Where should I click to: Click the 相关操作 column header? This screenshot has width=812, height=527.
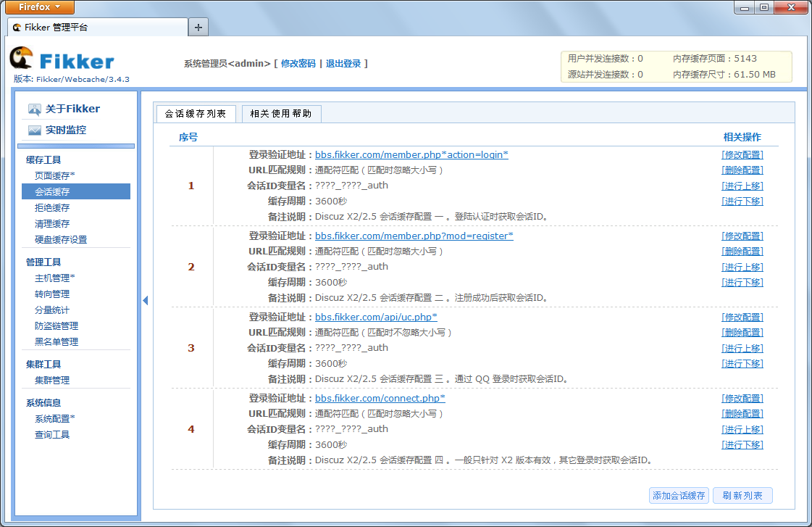pyautogui.click(x=742, y=137)
